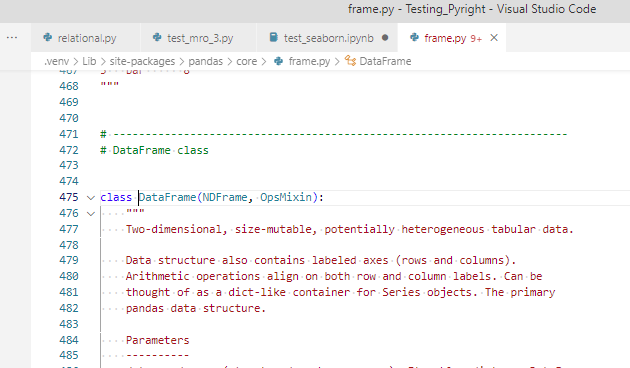630x368 pixels.
Task: Select the frame.py tab
Action: pos(452,38)
